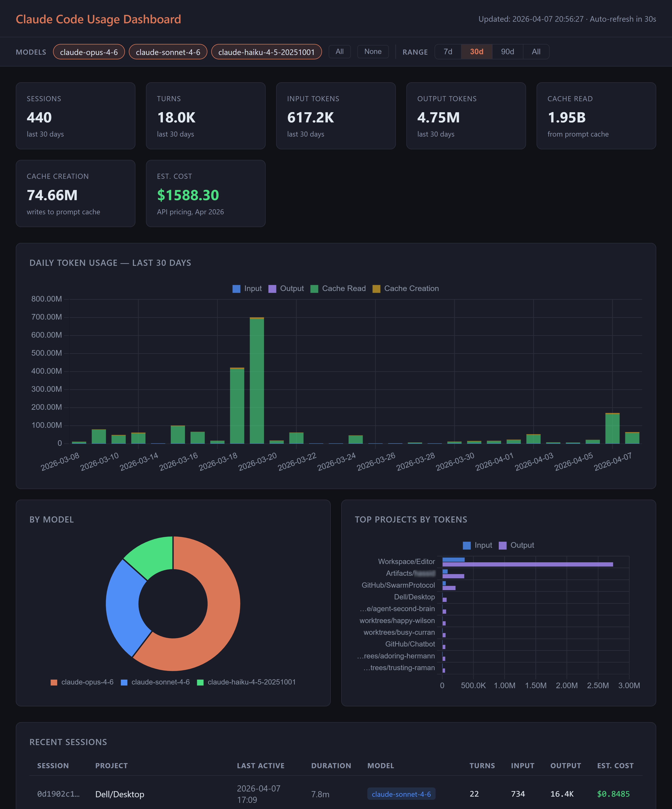Select the claude-opus-4-6 model filter chip
This screenshot has width=672, height=809.
pos(89,52)
